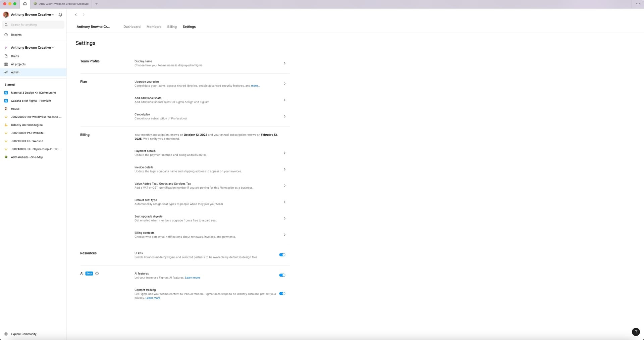Click Learn more under Content training

[x=153, y=298]
